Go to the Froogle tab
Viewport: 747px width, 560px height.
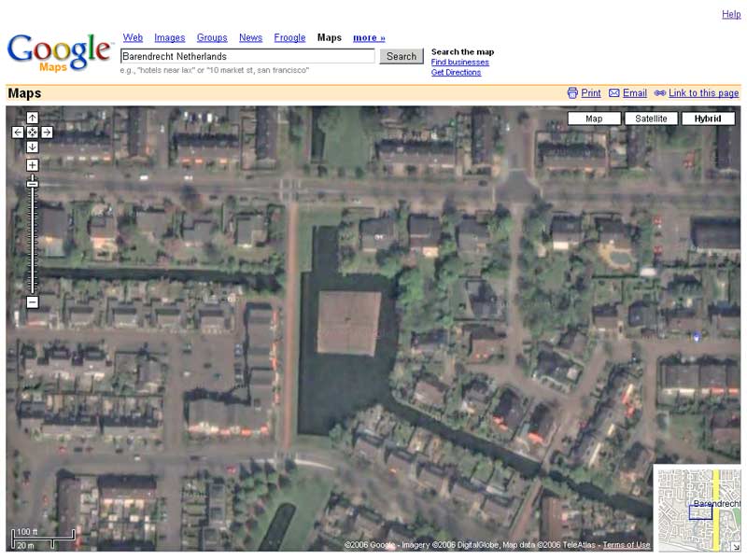[289, 37]
